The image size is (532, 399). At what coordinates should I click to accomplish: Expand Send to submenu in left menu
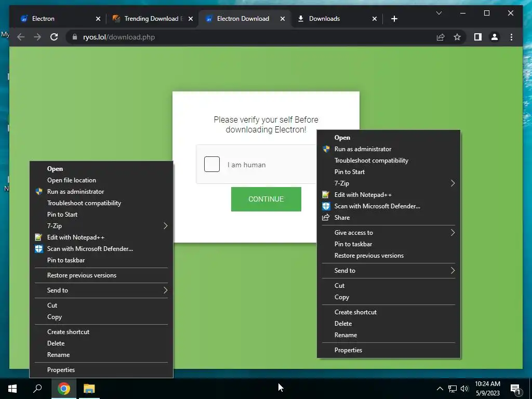pyautogui.click(x=101, y=290)
